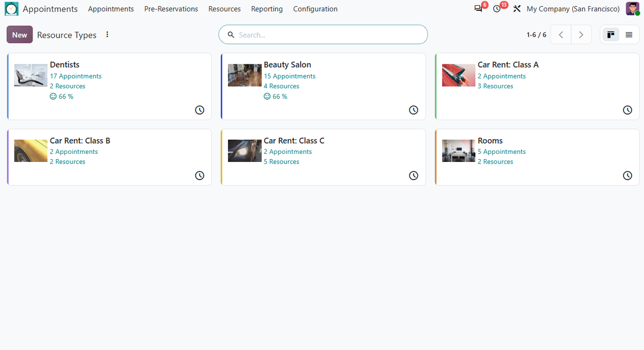This screenshot has height=350, width=644.
Task: Click the 1-6 / 6 pager counter
Action: click(x=536, y=35)
